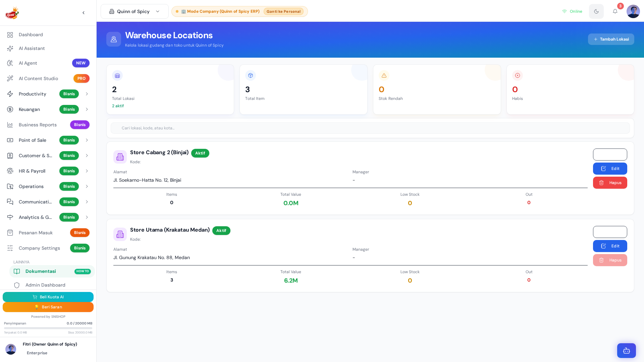This screenshot has width=644, height=362.
Task: Click blank button above Edit for Store Utama
Action: pos(610,232)
